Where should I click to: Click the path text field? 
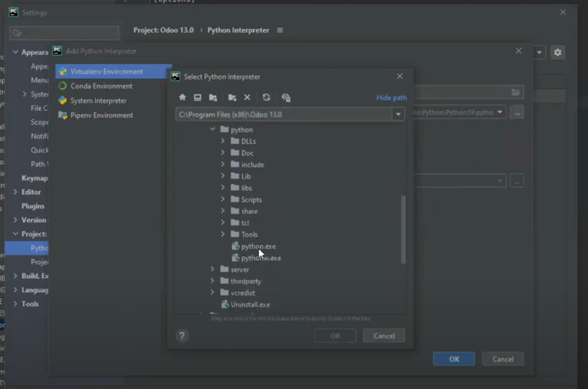coord(284,114)
